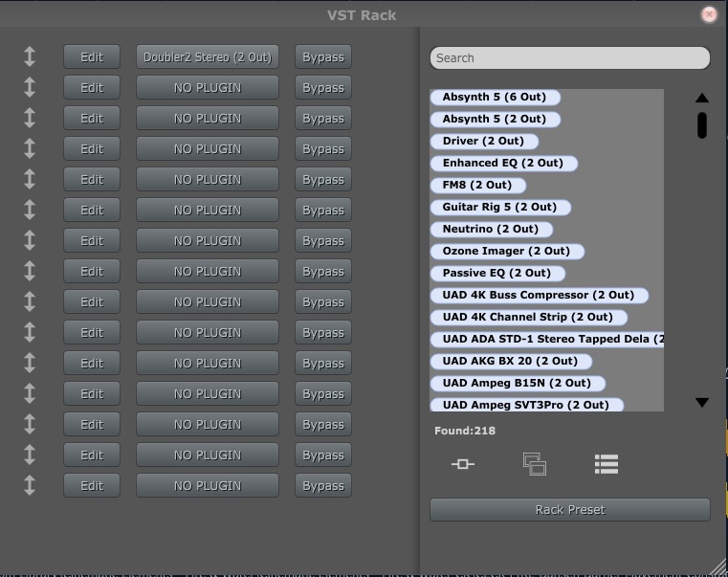Select Neutrino (2 Out) plugin
Viewport: 728px width, 577px height.
(x=492, y=229)
